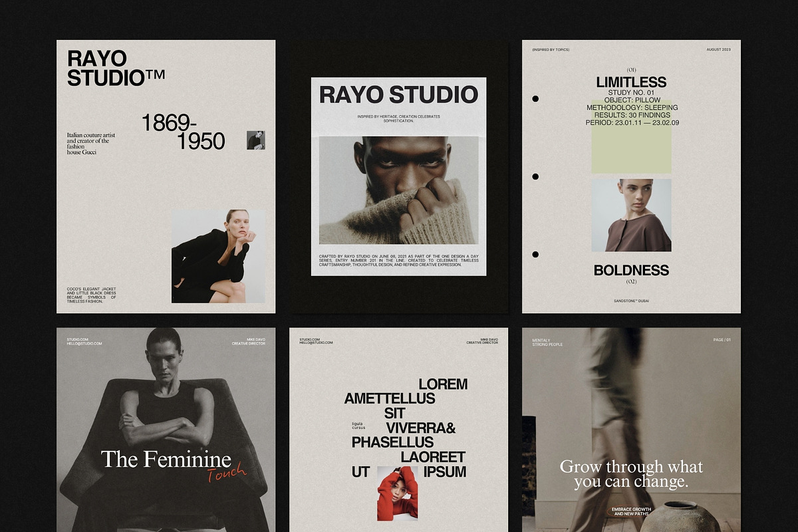Select the "AUGUST 2023" date label
The height and width of the screenshot is (532, 798).
[x=718, y=50]
